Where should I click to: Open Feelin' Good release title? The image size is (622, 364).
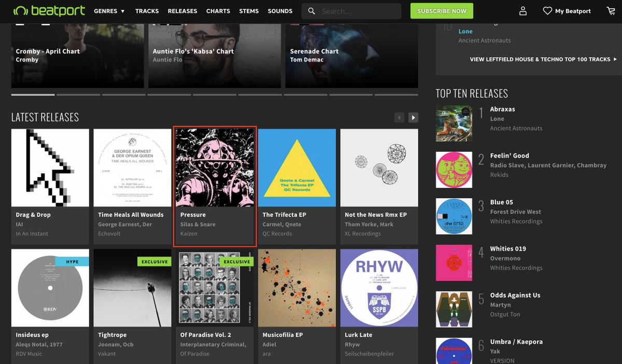pyautogui.click(x=511, y=155)
